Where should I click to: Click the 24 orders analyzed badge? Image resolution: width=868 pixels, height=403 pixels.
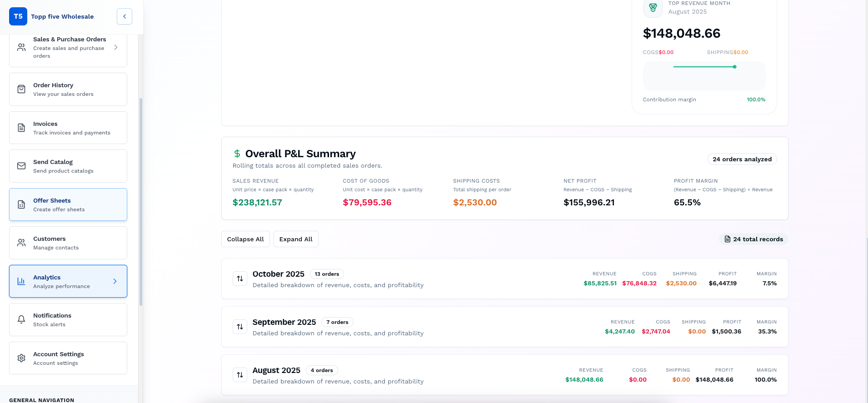pos(742,159)
